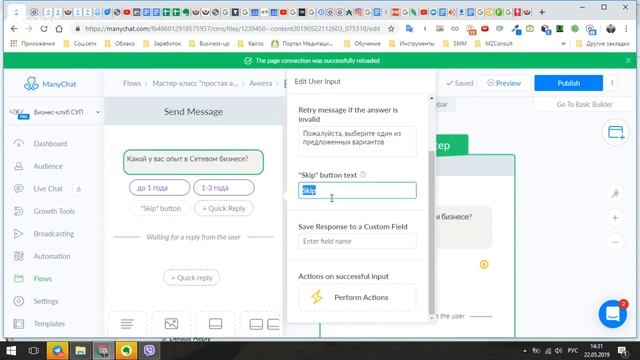Bookmark this page with star icon

391,29
